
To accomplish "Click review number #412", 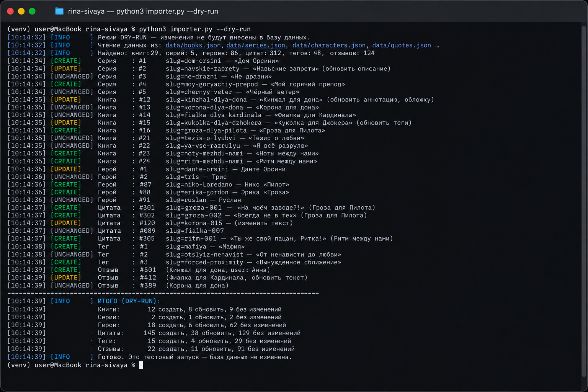I will pyautogui.click(x=148, y=278).
